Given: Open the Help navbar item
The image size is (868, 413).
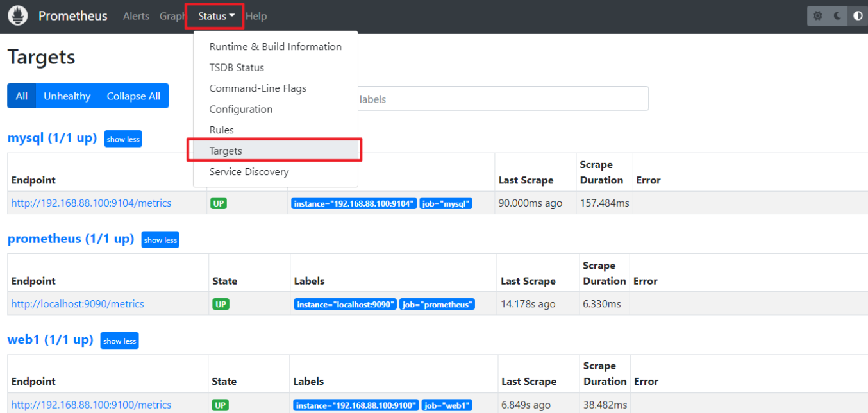Looking at the screenshot, I should tap(256, 16).
